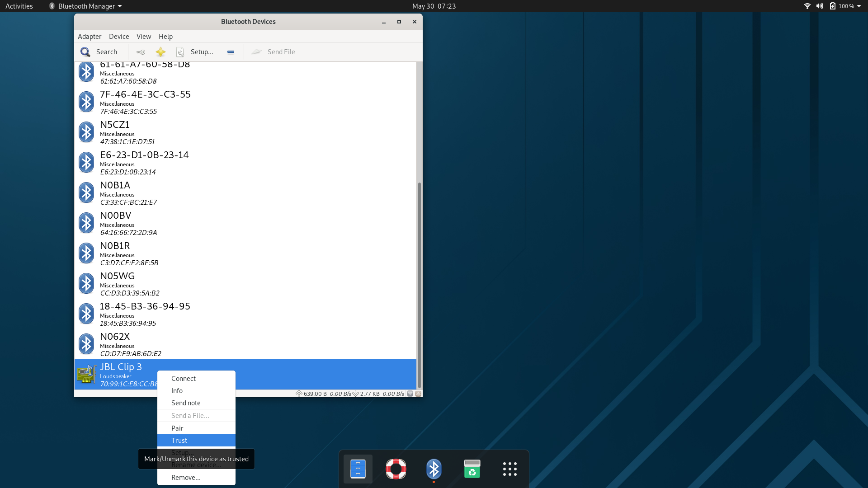Click the Search magnifier icon in toolbar
The image size is (868, 488).
[85, 52]
